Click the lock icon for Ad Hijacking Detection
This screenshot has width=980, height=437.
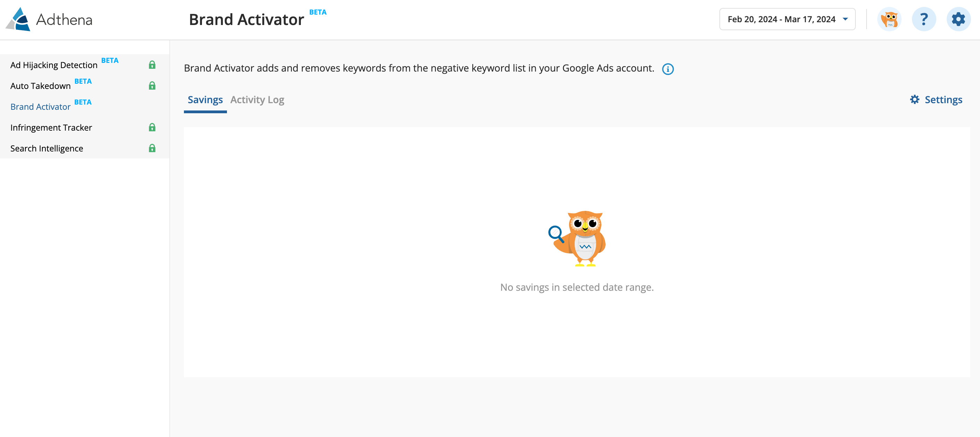click(152, 65)
